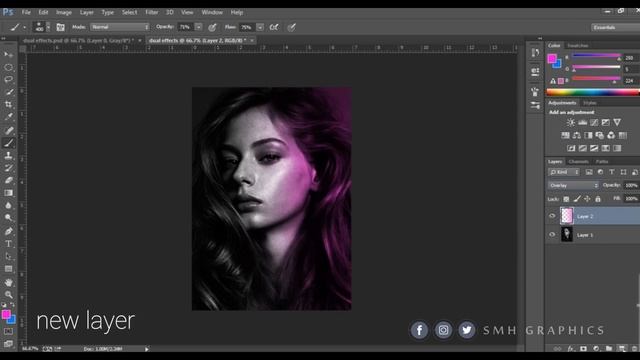This screenshot has width=640, height=360.
Task: Select the Quick Selection tool
Action: [x=8, y=92]
